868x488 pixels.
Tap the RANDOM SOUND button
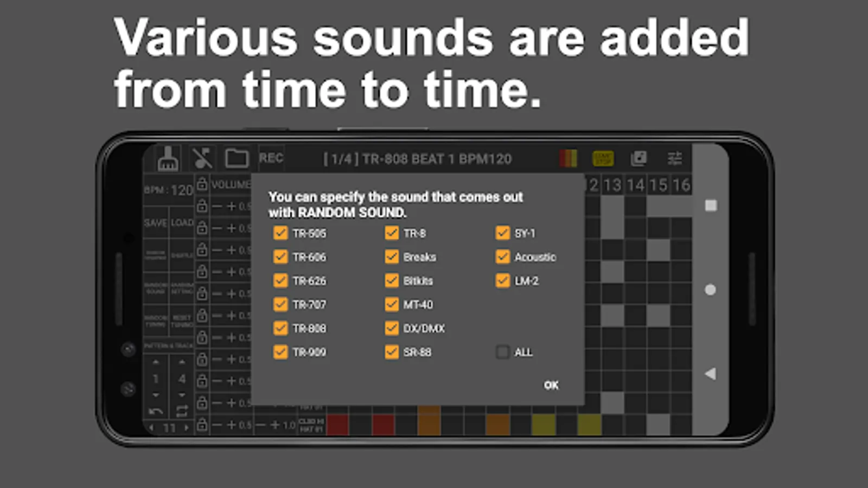pyautogui.click(x=156, y=287)
